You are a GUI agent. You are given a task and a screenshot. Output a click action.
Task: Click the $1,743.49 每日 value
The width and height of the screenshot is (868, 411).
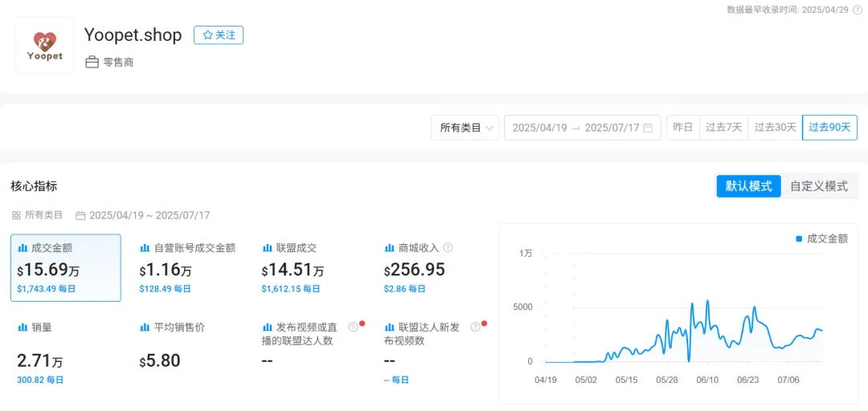click(46, 289)
